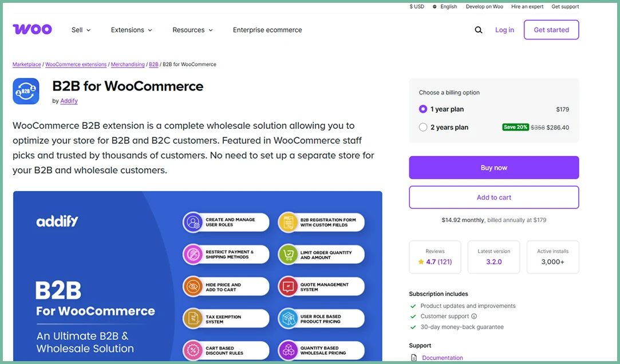Expand the Resources menu

point(192,30)
